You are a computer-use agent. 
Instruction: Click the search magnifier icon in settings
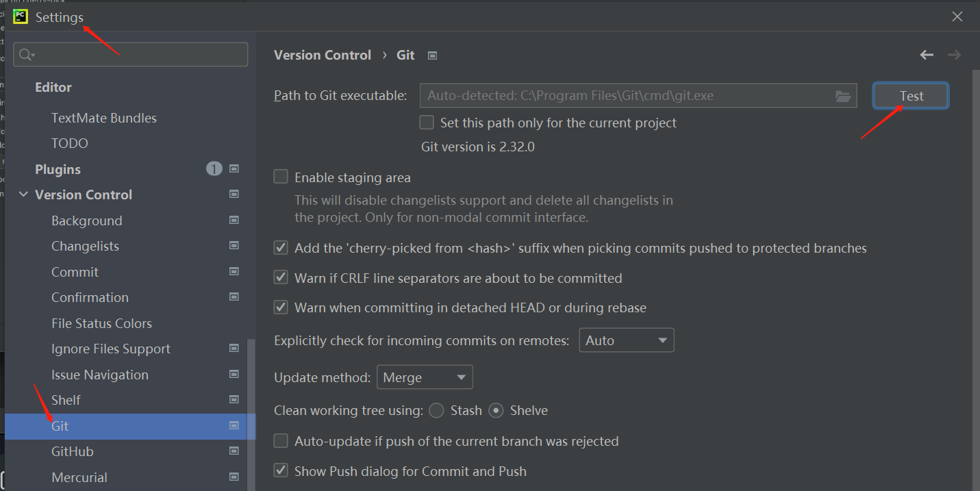[26, 55]
